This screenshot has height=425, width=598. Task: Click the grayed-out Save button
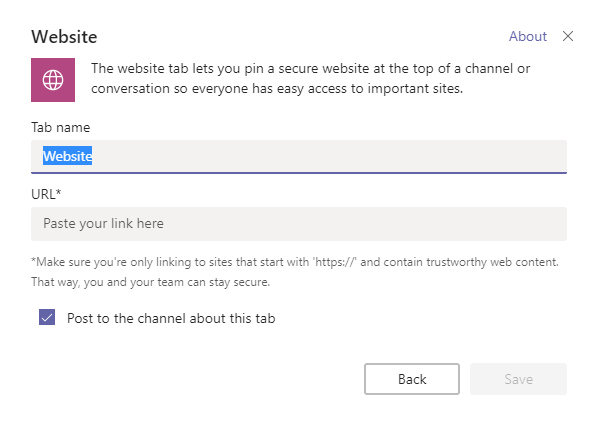[x=518, y=379]
